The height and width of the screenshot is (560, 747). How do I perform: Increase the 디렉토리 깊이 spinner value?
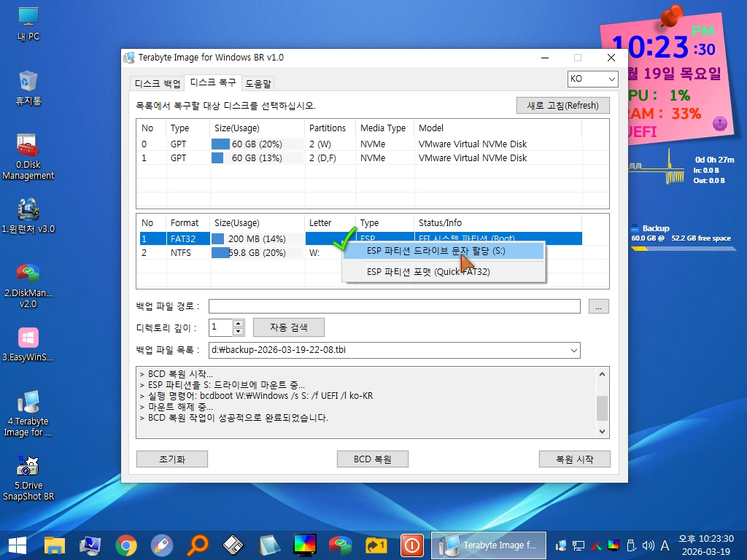(239, 324)
